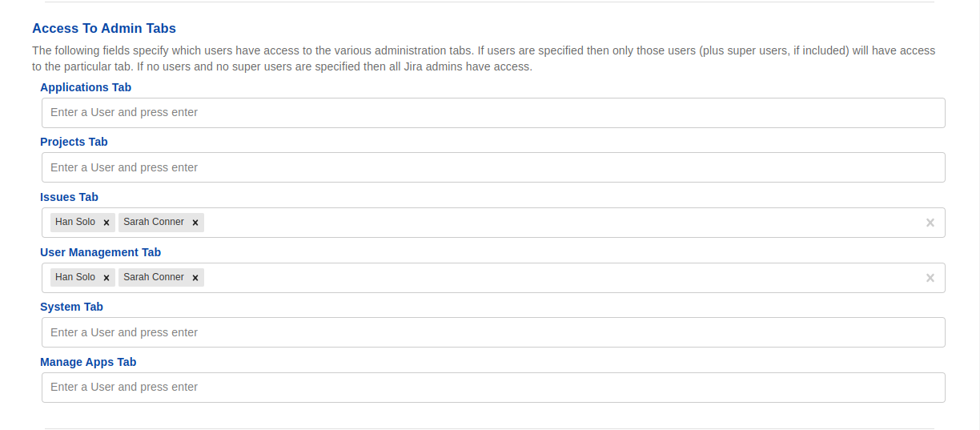The width and height of the screenshot is (980, 430).
Task: Focus the System Tab user input
Action: (492, 332)
